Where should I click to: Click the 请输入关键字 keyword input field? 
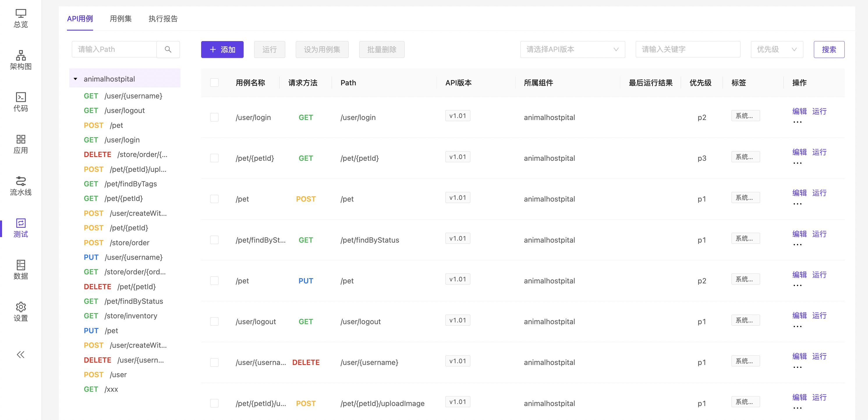click(688, 50)
